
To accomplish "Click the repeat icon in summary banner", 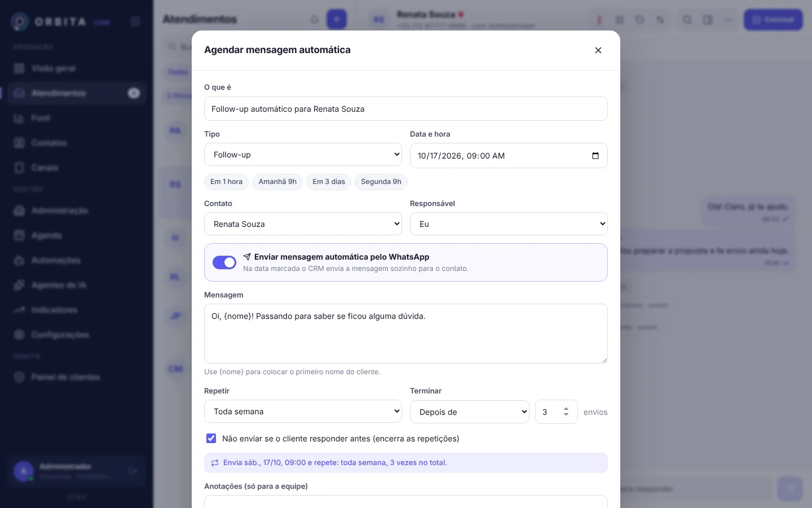I will pos(215,463).
